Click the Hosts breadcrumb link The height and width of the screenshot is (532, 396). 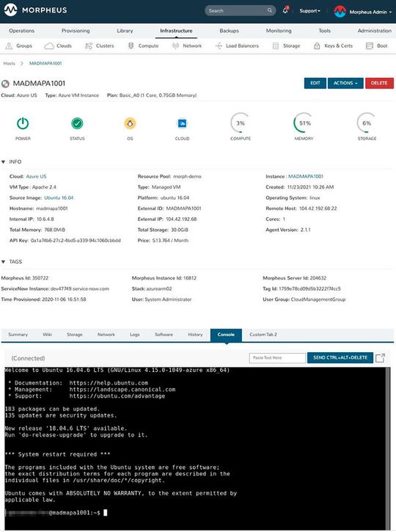[x=9, y=63]
